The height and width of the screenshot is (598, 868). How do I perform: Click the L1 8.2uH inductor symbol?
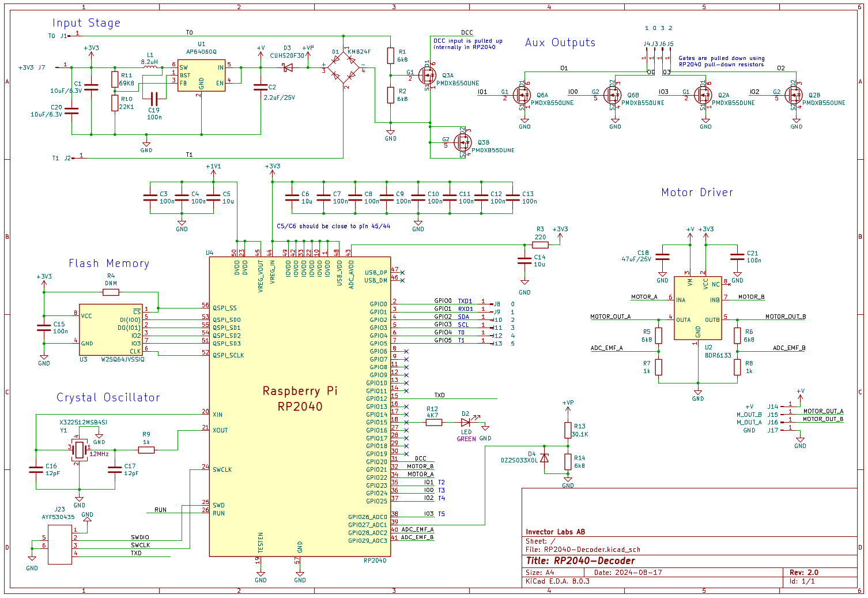[x=150, y=67]
